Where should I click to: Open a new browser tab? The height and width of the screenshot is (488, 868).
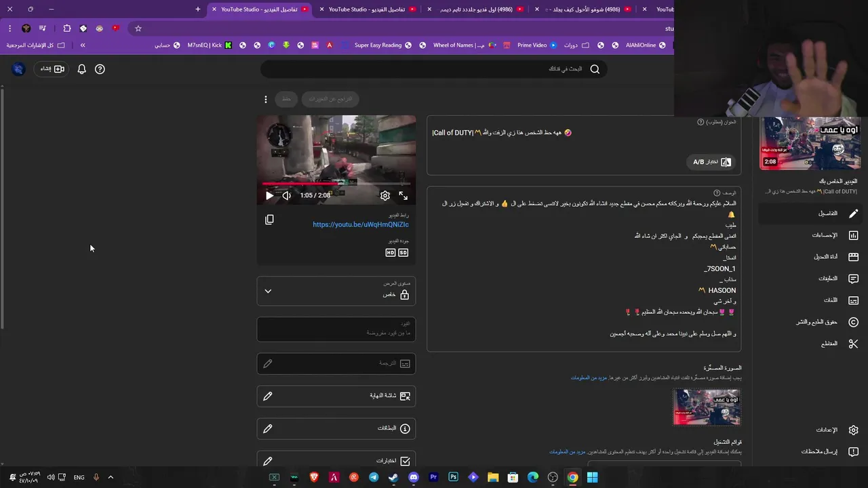click(198, 9)
